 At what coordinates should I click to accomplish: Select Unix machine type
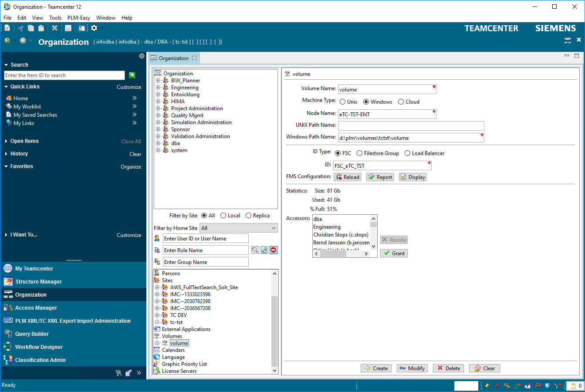(x=343, y=102)
